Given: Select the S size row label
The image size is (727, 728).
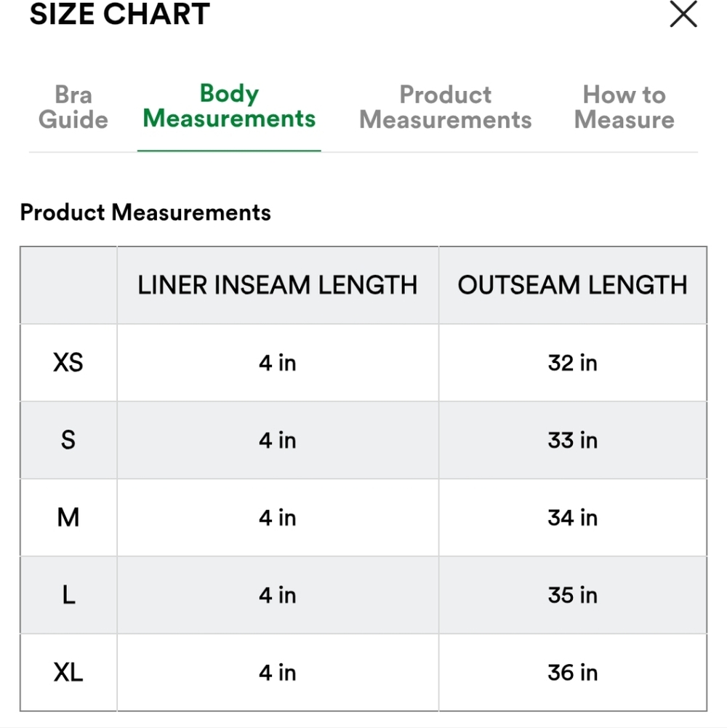Looking at the screenshot, I should pos(68,440).
